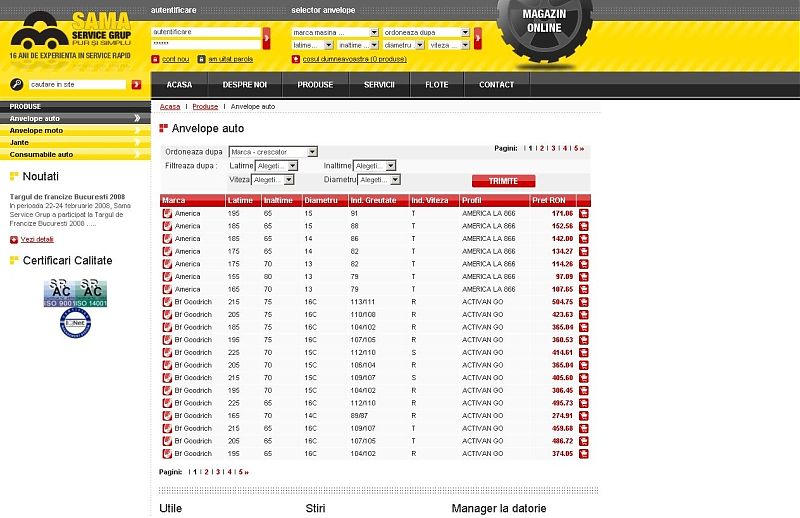Click the Magazin Online tire banner
This screenshot has width=800, height=518.
[x=544, y=32]
